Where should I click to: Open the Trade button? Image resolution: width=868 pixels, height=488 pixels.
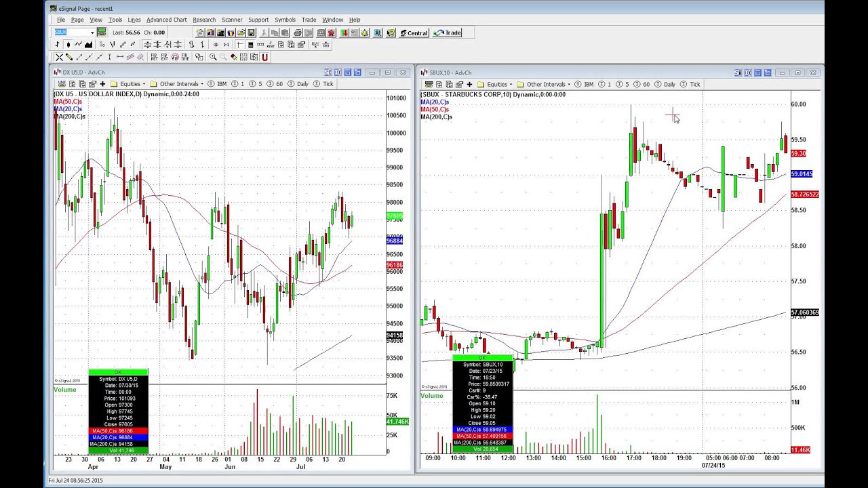(x=448, y=33)
